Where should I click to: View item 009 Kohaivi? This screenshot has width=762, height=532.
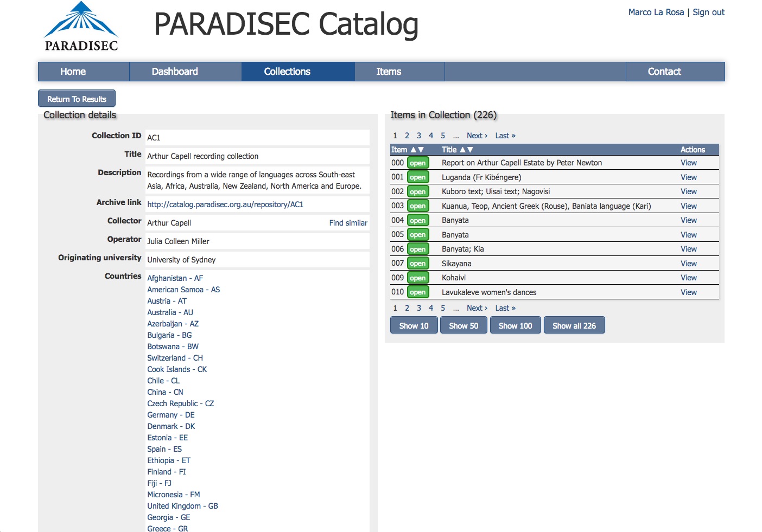point(689,278)
